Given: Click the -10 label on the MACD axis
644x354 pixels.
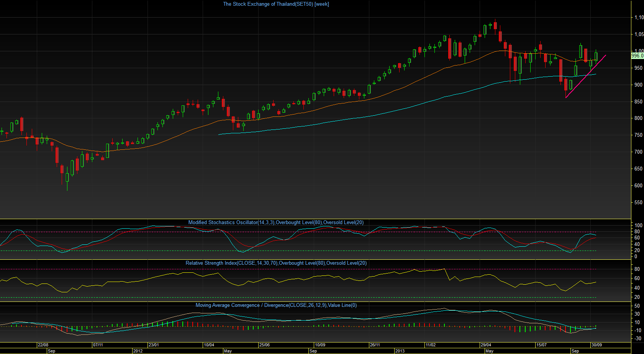Looking at the screenshot, I should point(637,331).
